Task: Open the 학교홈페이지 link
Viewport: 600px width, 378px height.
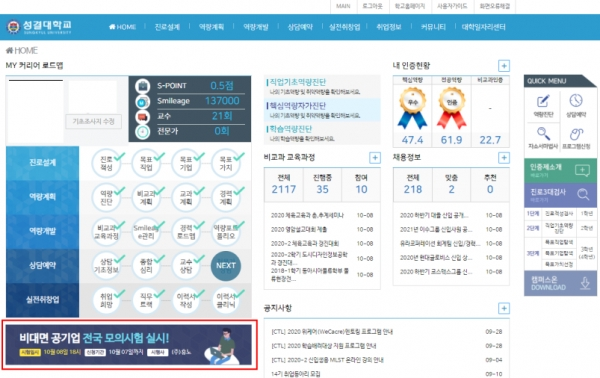Action: [x=410, y=6]
